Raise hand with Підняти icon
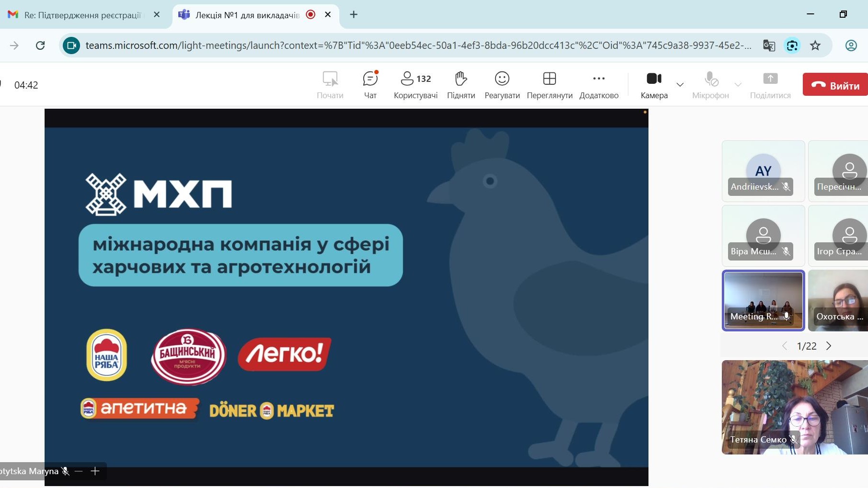The width and height of the screenshot is (868, 488). (x=461, y=85)
